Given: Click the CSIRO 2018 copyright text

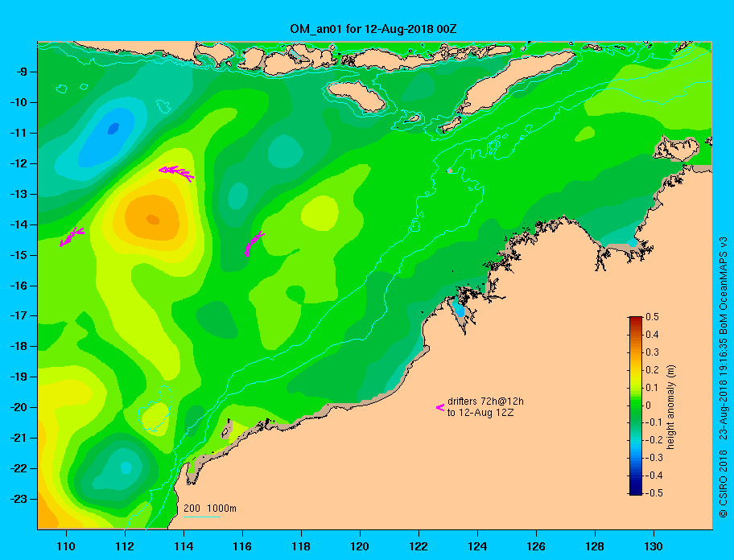Looking at the screenshot, I should point(724,484).
